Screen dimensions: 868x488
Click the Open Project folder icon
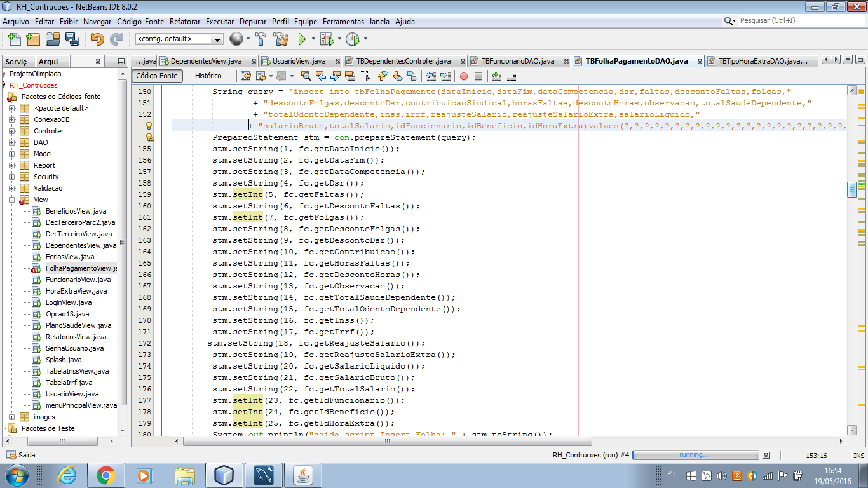pos(53,39)
